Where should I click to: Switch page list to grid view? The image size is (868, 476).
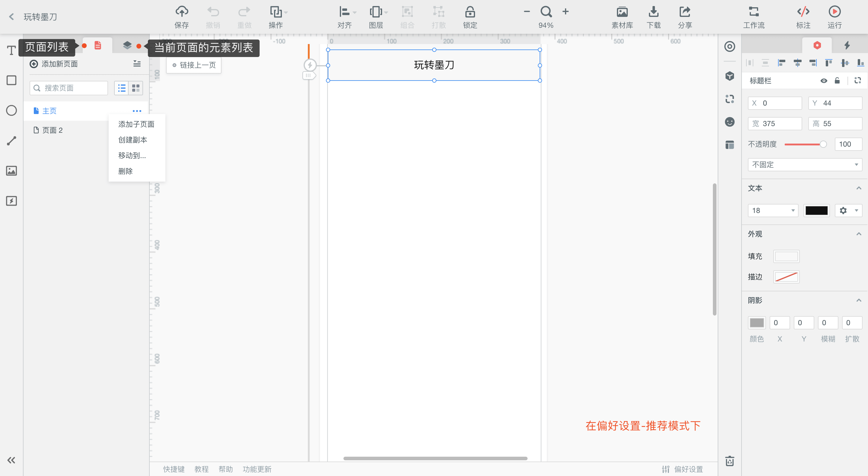pos(136,88)
